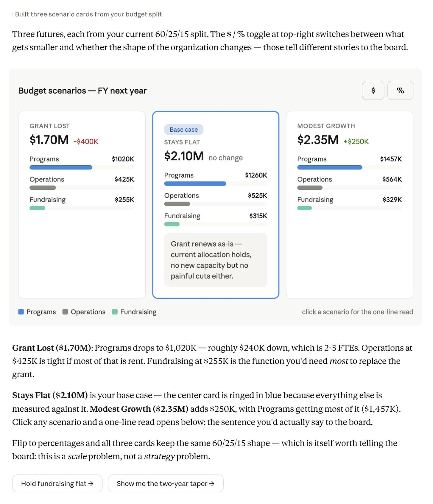Screen dimensions: 433x504
Task: Click Fundraising bar in Modest Growth card
Action: (304, 208)
